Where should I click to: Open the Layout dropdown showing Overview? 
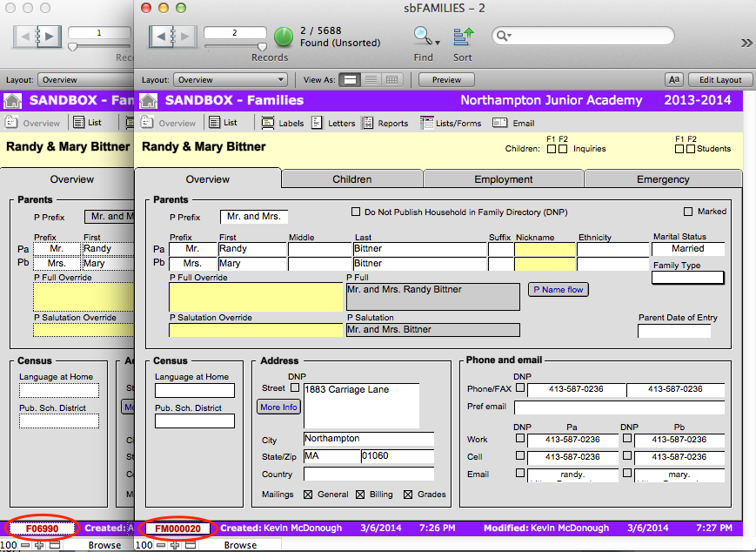(230, 80)
